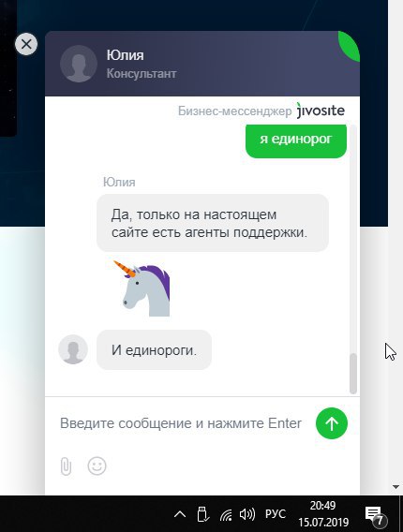Click the Бизнес-мессенджер label
The height and width of the screenshot is (532, 403).
point(234,111)
